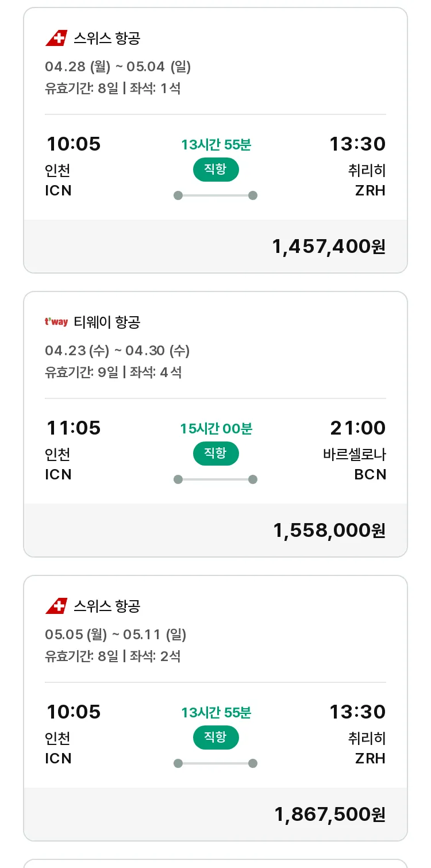Click the 바르셀로나 BCN destination
This screenshot has width=431, height=868.
click(x=355, y=464)
